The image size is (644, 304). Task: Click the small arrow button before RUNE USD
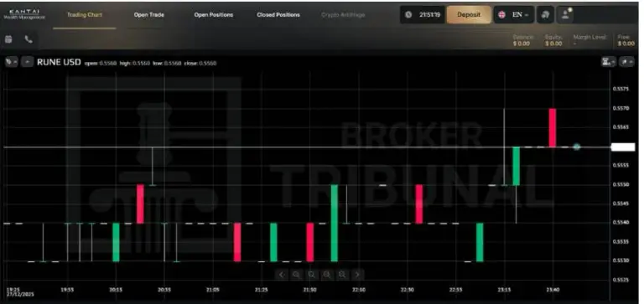[x=27, y=62]
